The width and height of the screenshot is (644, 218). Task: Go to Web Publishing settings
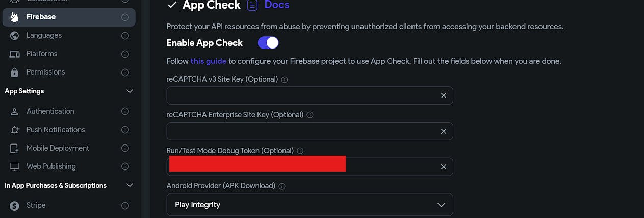pyautogui.click(x=51, y=166)
